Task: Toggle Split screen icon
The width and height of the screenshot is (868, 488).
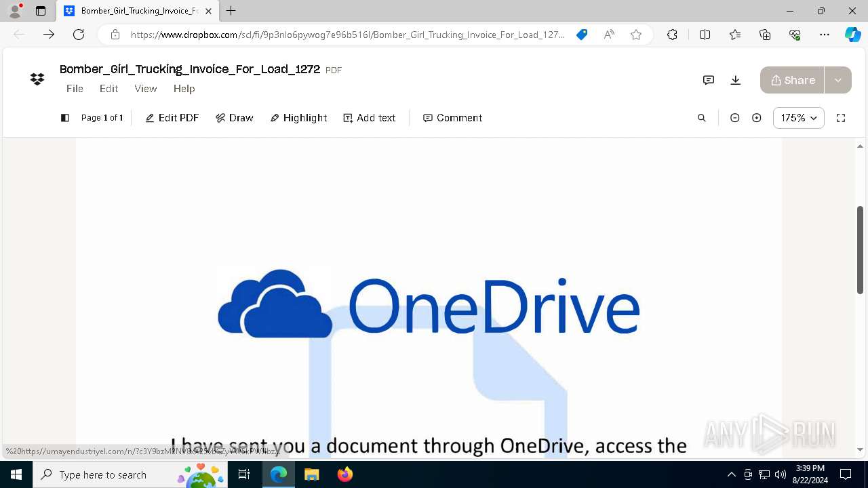Action: 705,35
